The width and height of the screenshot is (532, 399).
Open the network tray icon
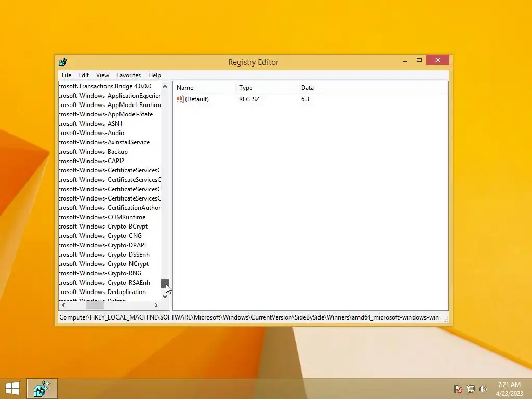[x=471, y=389]
